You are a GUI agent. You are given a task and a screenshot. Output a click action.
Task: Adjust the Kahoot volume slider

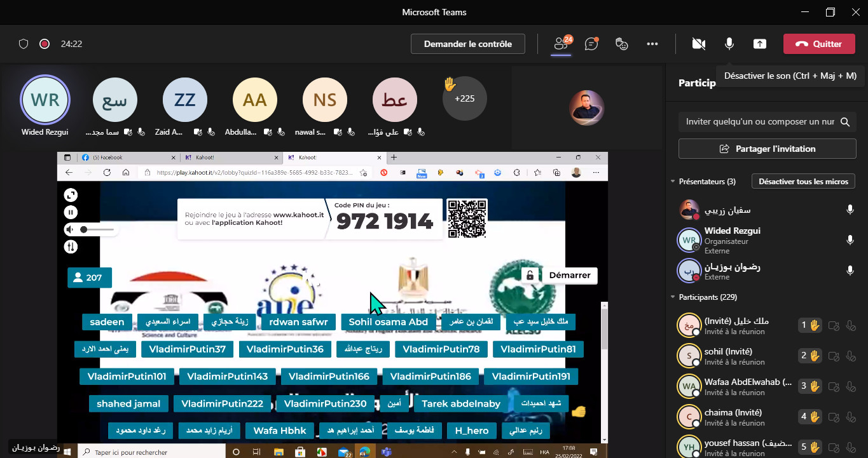click(98, 229)
